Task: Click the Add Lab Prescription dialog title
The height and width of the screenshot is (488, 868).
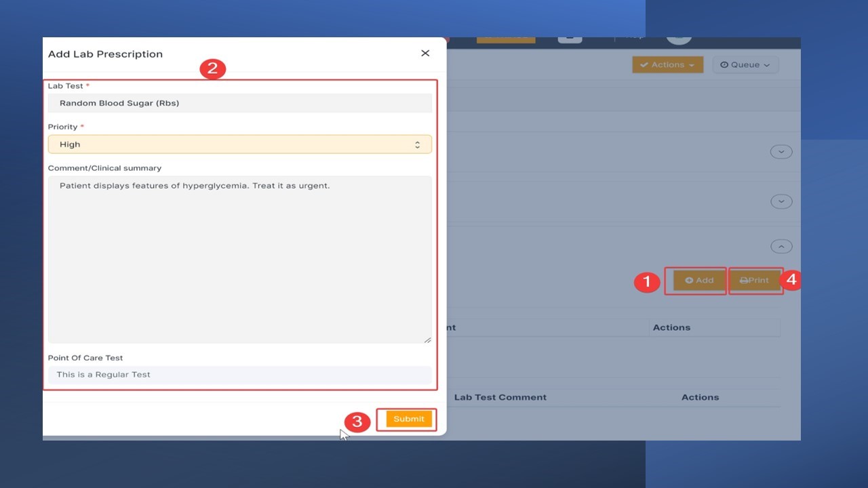Action: pyautogui.click(x=105, y=54)
